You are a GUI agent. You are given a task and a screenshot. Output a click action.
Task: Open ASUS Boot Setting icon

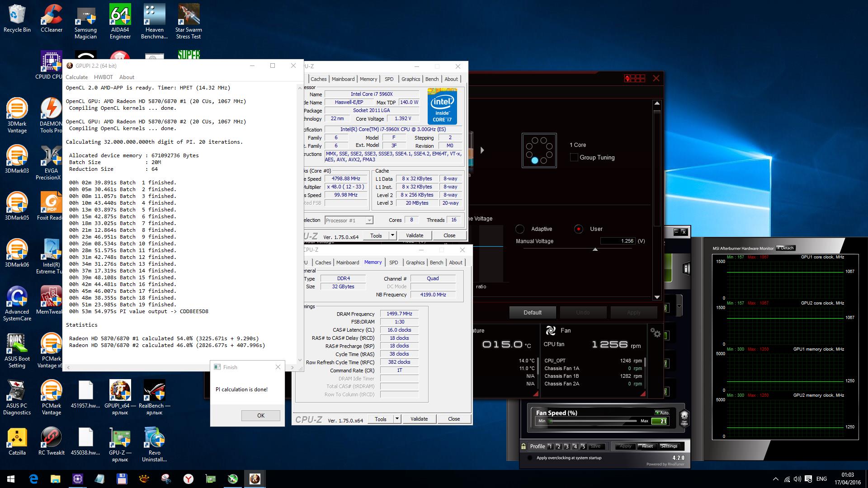coord(17,350)
